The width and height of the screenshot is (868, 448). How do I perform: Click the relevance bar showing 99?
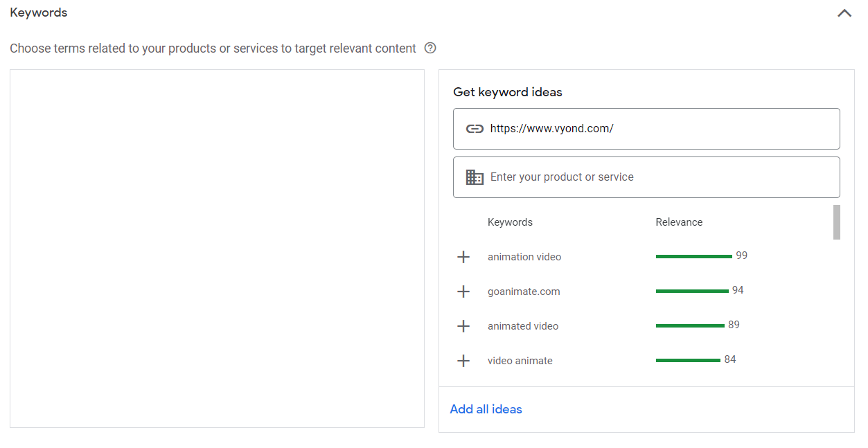[x=694, y=256]
